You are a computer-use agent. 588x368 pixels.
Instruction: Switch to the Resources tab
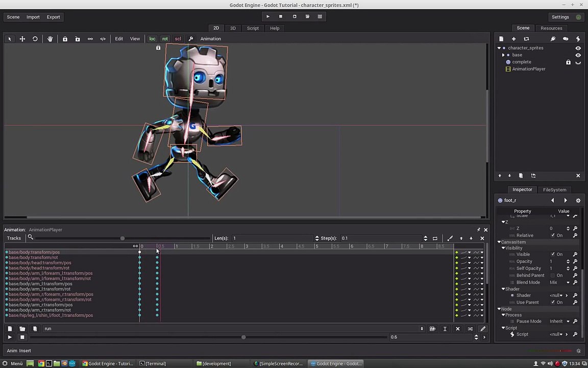tap(551, 28)
